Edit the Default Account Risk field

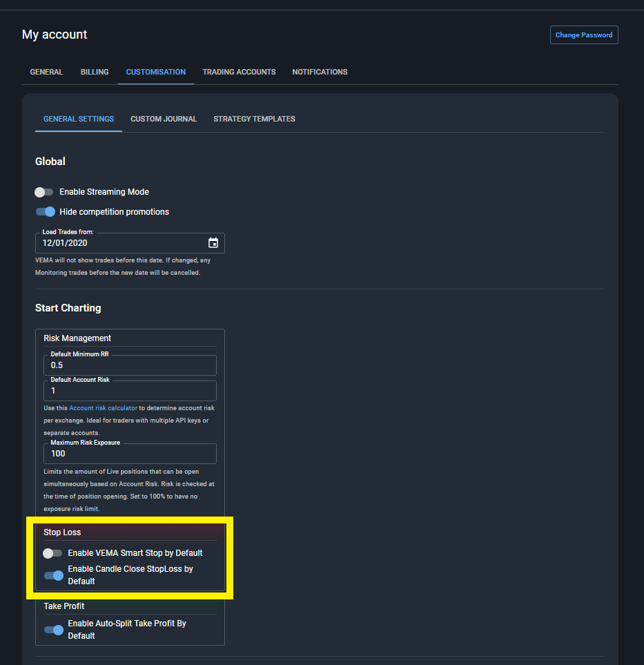[x=130, y=391]
